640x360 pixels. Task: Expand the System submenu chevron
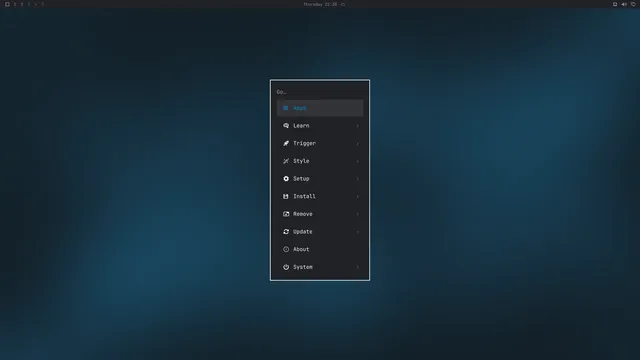[358, 267]
